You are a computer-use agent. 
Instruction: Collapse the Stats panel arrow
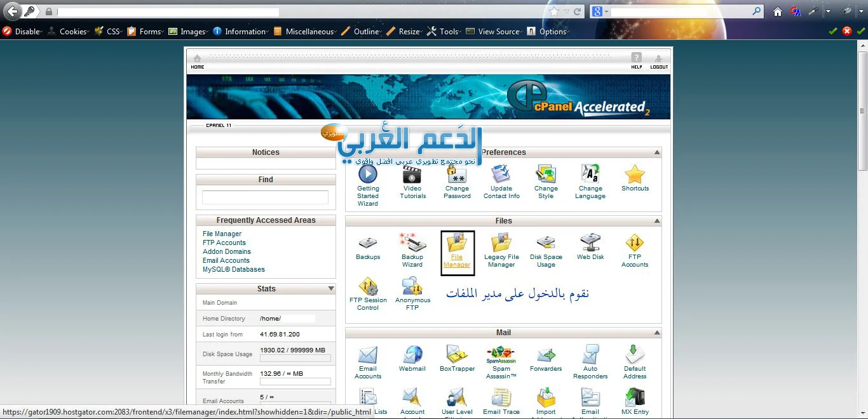[330, 289]
